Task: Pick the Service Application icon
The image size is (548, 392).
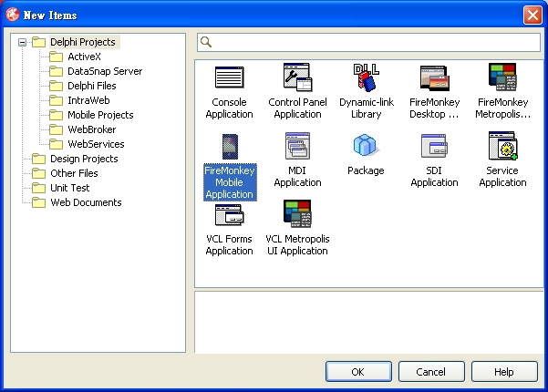Action: click(502, 148)
